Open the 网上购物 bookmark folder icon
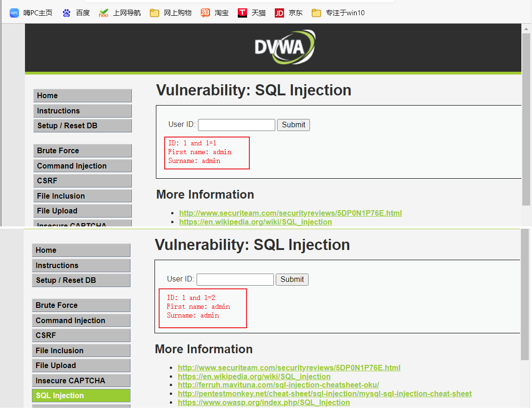The height and width of the screenshot is (412, 532). [155, 12]
